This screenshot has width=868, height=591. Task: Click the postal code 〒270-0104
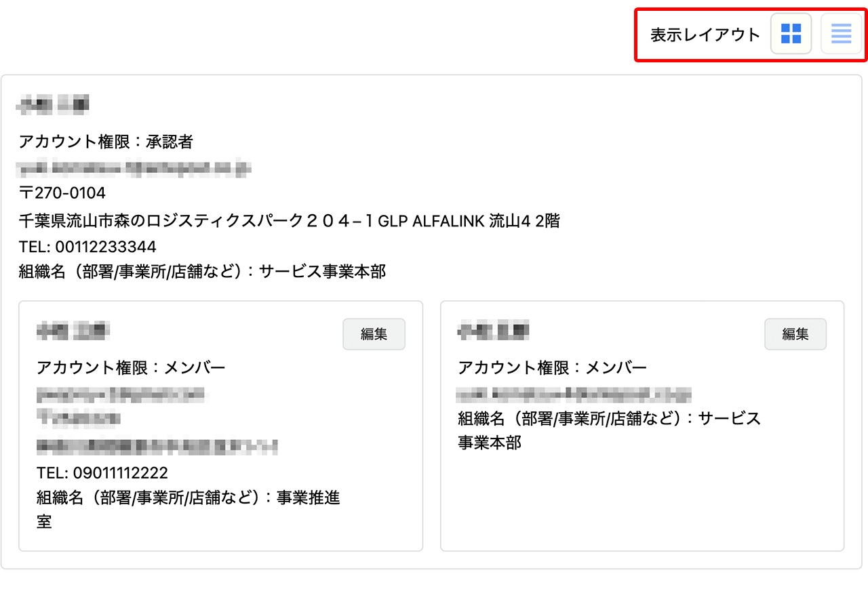[x=62, y=193]
